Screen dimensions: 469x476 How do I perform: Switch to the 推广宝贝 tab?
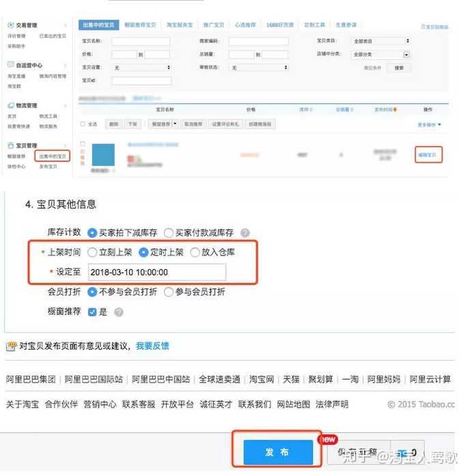coord(214,25)
